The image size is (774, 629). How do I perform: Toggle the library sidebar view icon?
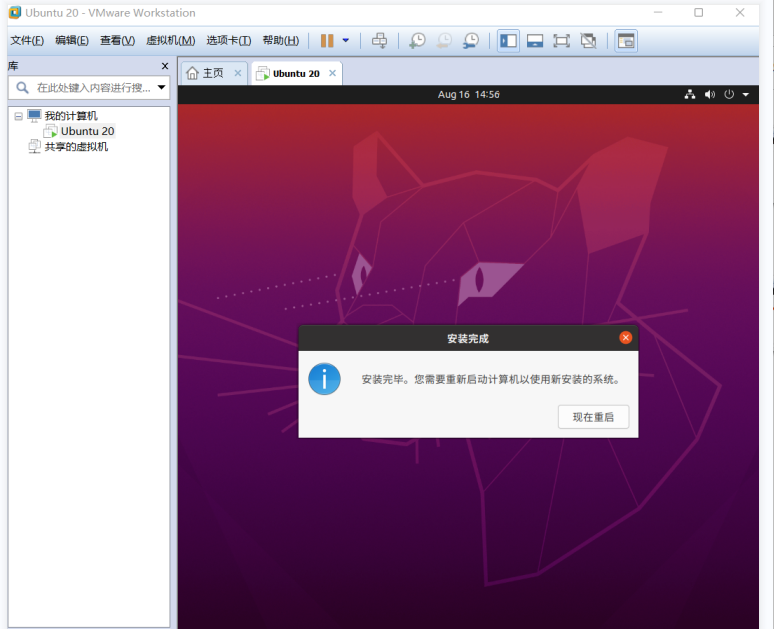click(x=508, y=40)
